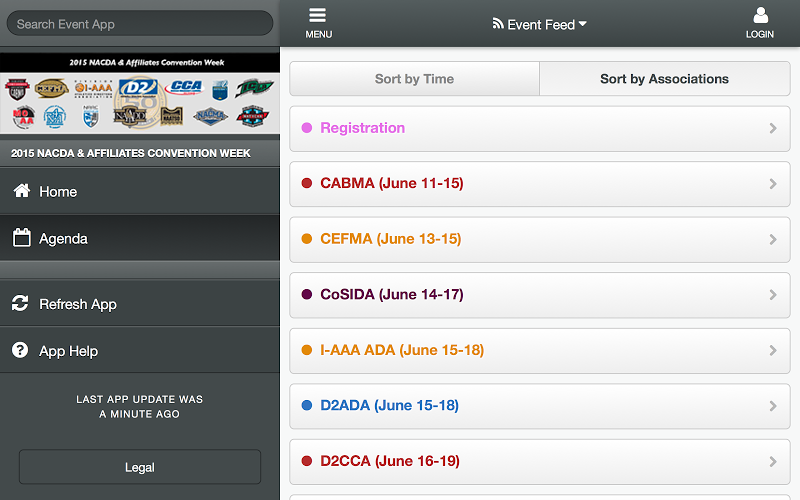The image size is (800, 500).
Task: Click the red dot beside D2CCA
Action: coord(307,461)
